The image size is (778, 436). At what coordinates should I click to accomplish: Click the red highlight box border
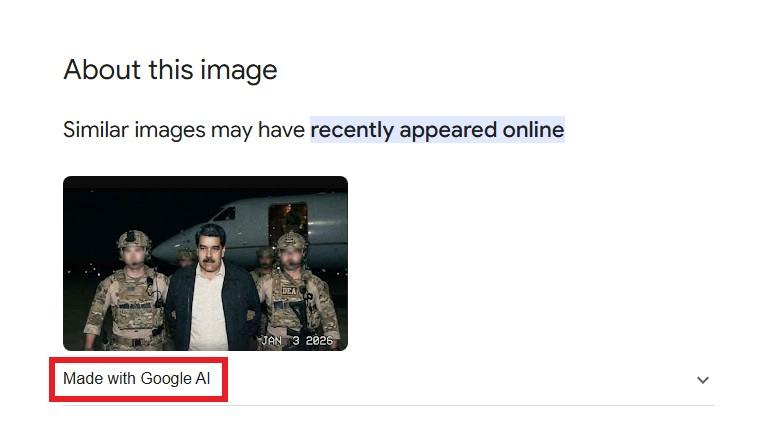pyautogui.click(x=138, y=360)
